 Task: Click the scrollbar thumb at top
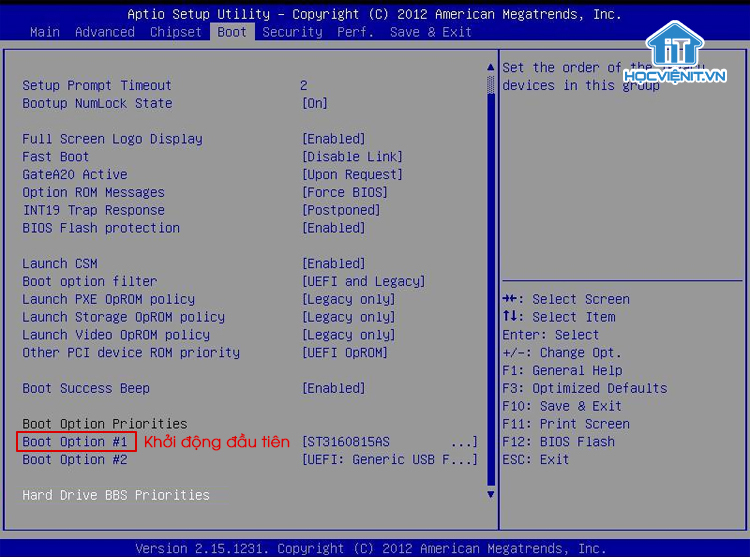(x=490, y=85)
